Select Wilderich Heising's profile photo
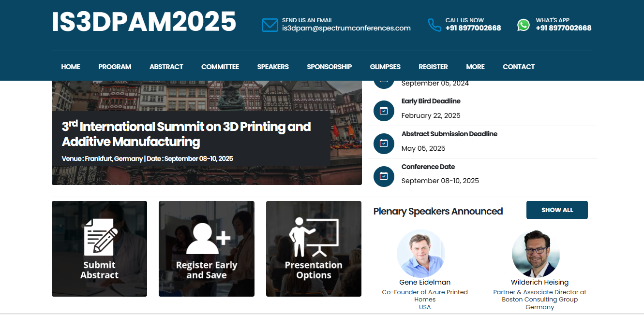Screen dimensions: 644x315 click(x=536, y=254)
